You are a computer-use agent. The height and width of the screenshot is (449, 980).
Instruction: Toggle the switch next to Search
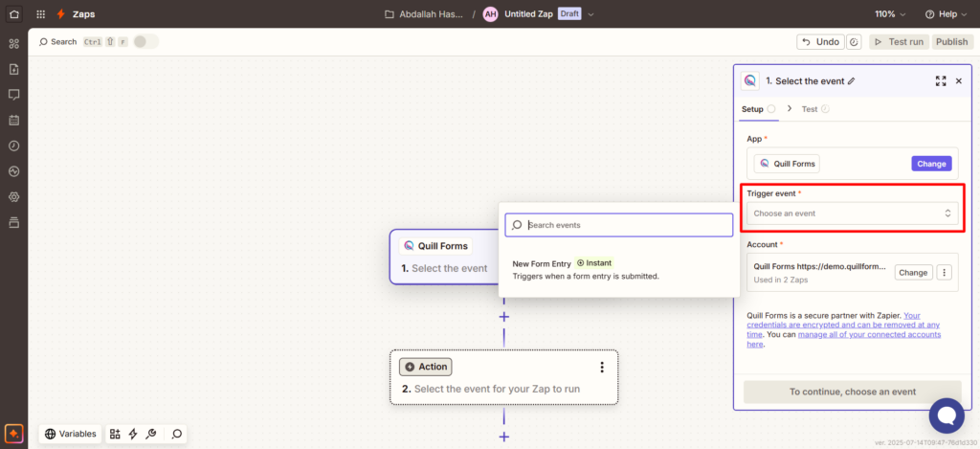pos(145,42)
